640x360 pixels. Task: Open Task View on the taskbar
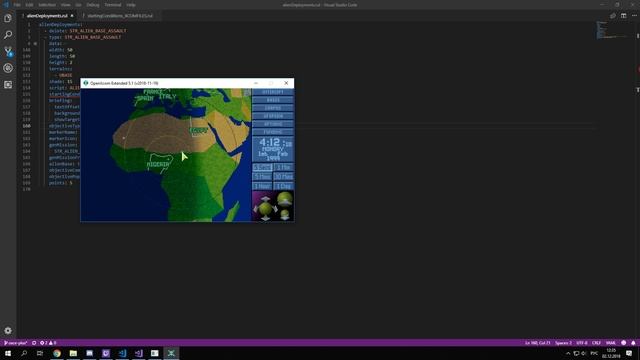click(40, 353)
